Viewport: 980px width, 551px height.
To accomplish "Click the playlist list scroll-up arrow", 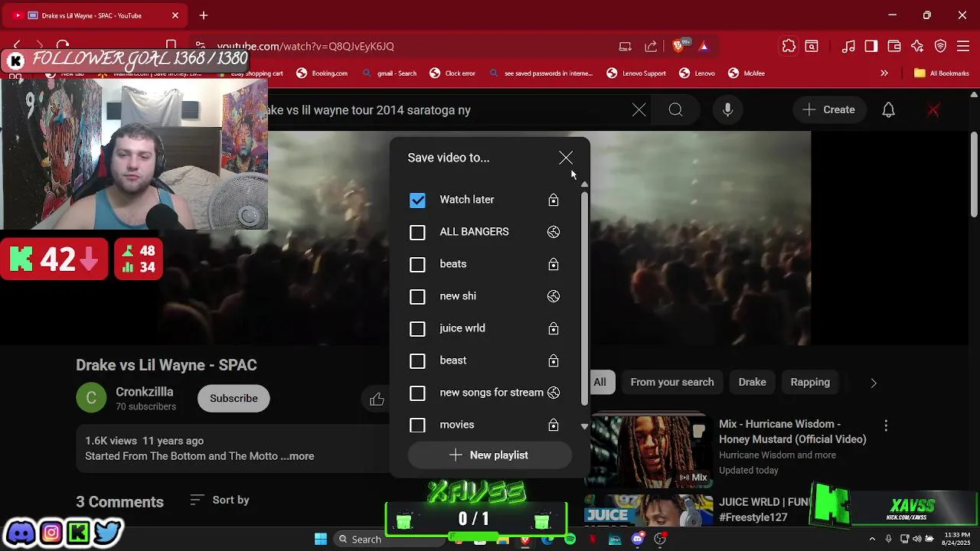I will coord(584,184).
